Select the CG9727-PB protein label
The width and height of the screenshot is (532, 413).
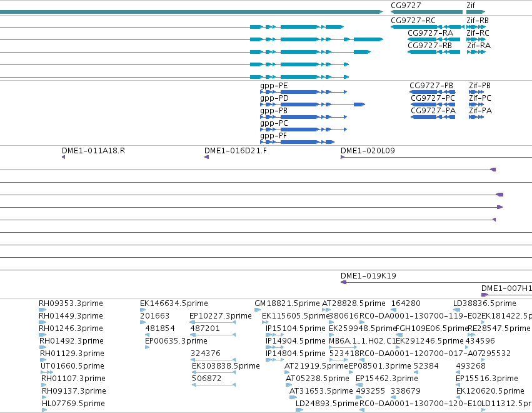tap(431, 86)
